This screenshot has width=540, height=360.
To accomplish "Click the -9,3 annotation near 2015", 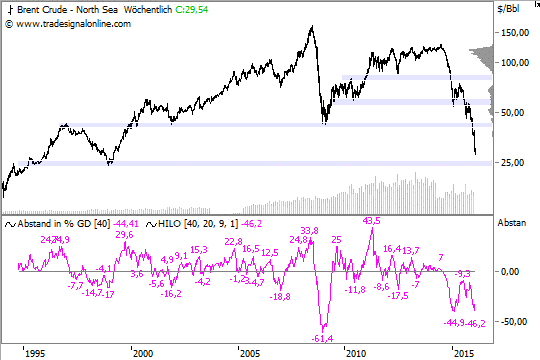I will tap(463, 274).
